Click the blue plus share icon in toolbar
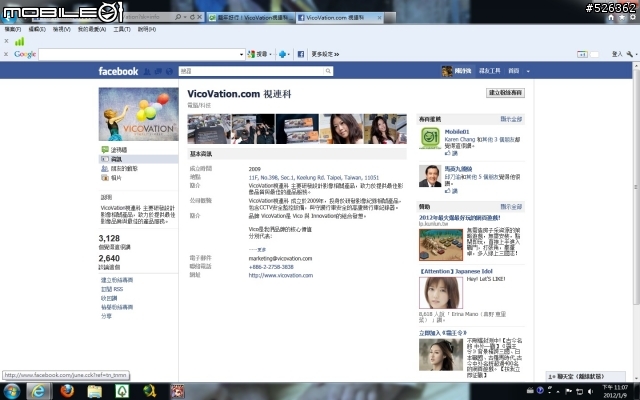The width and height of the screenshot is (640, 400). click(282, 54)
